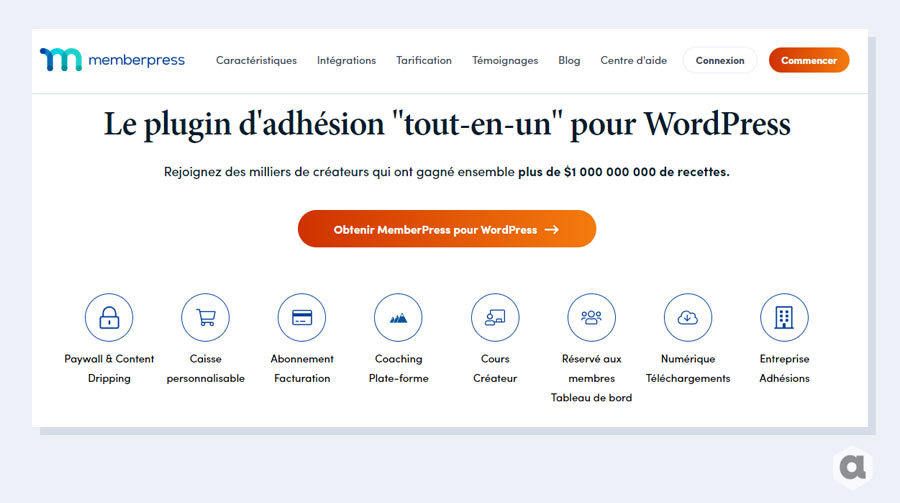
Task: Click the Connexion button
Action: pos(720,60)
